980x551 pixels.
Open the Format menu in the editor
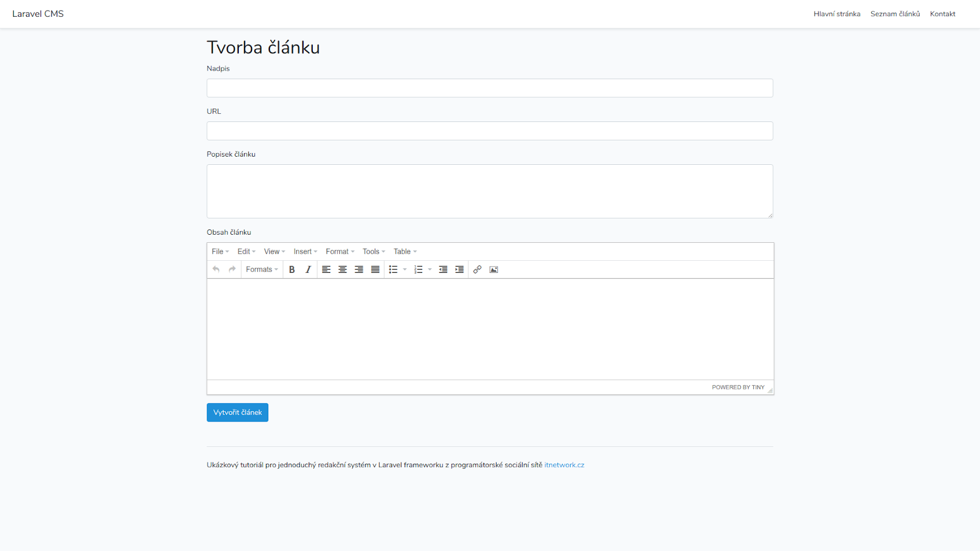click(x=339, y=252)
